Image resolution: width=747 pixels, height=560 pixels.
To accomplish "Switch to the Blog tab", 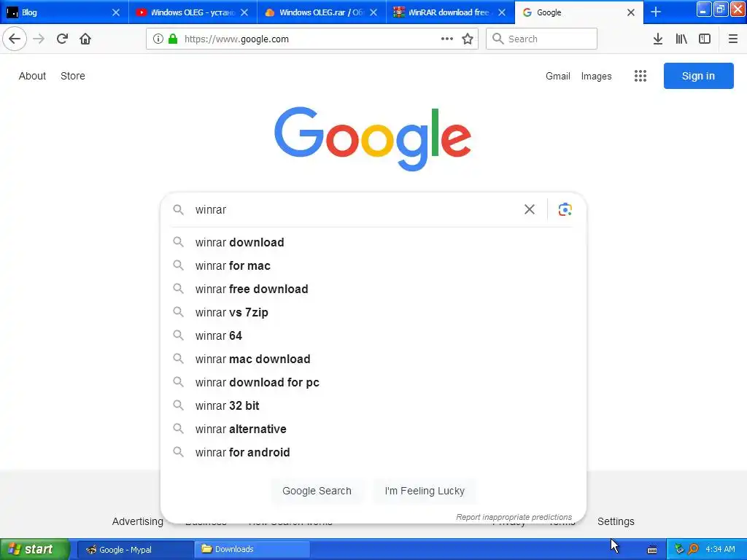I will [x=58, y=12].
